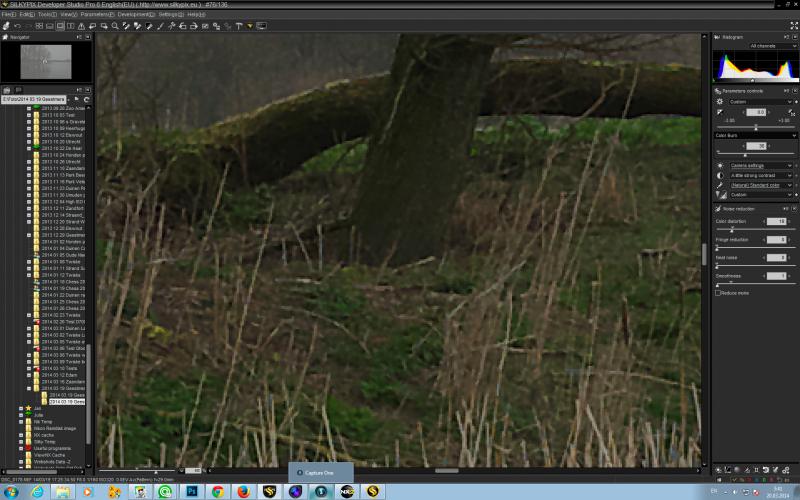800x500 pixels.
Task: Expand the 2013 10 05 Test folder
Action: click(x=29, y=115)
